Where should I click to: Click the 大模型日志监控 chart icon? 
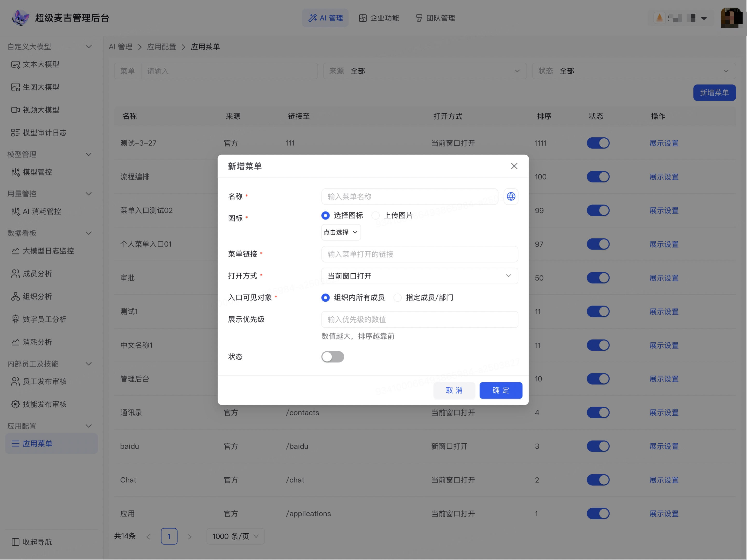[x=16, y=251]
